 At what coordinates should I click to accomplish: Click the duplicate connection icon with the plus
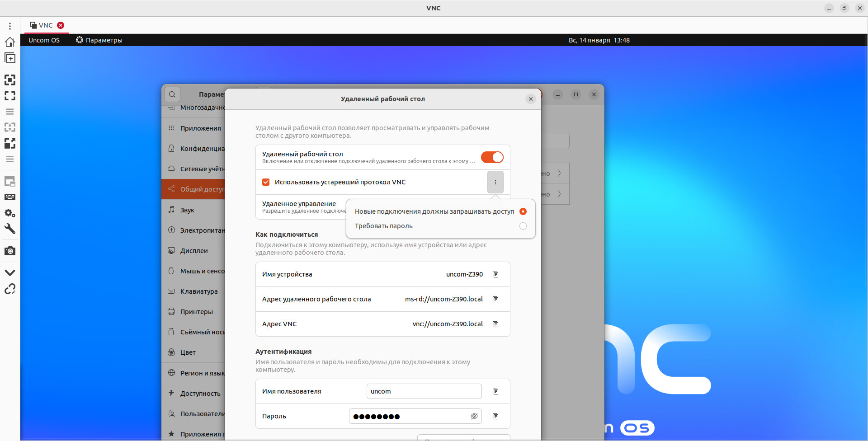click(x=10, y=58)
